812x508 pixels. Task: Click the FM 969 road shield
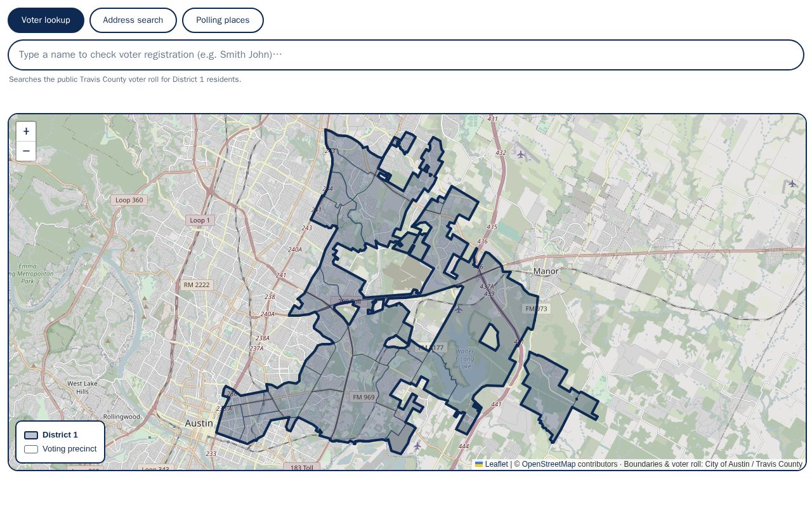363,398
